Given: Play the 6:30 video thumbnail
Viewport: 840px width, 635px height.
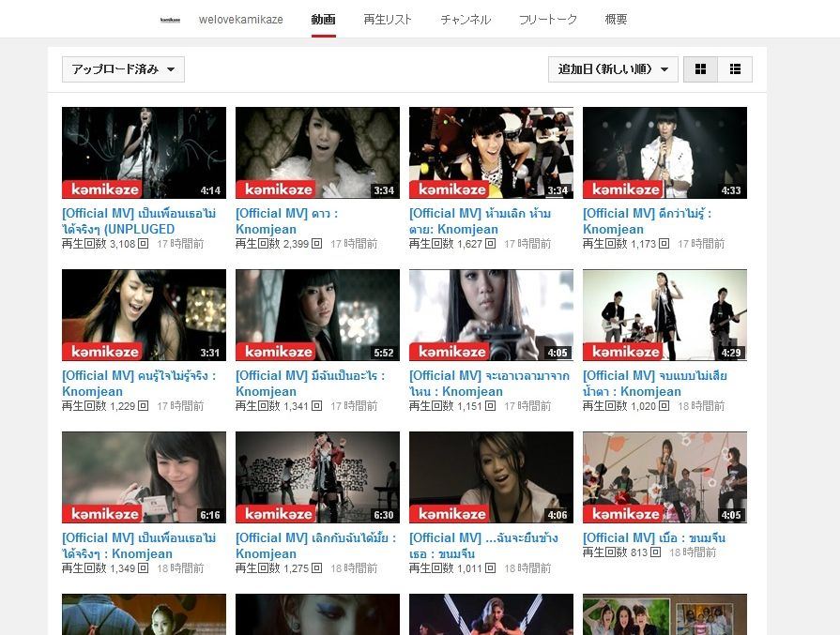Looking at the screenshot, I should coord(317,477).
